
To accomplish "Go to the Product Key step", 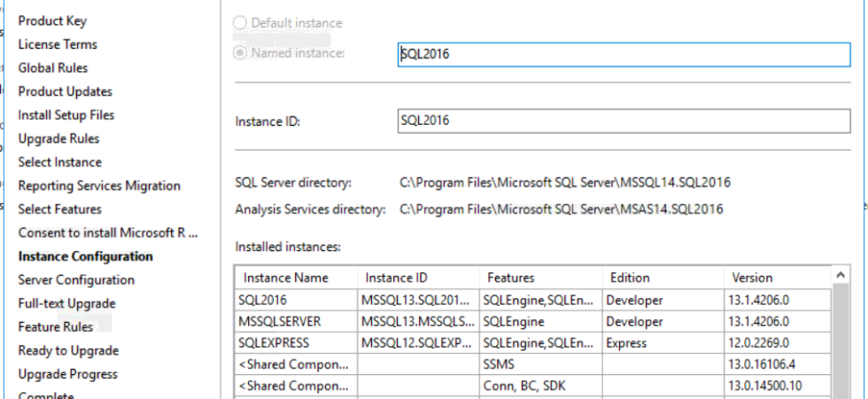I will (52, 20).
